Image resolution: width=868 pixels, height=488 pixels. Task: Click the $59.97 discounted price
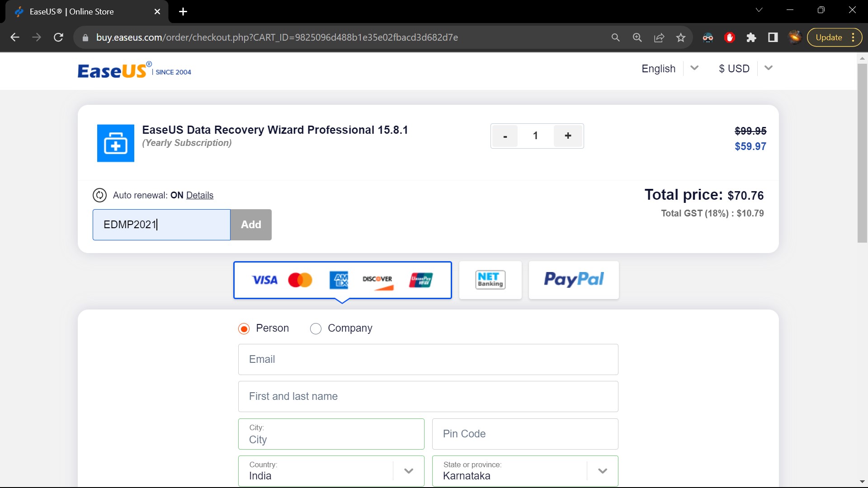click(750, 146)
